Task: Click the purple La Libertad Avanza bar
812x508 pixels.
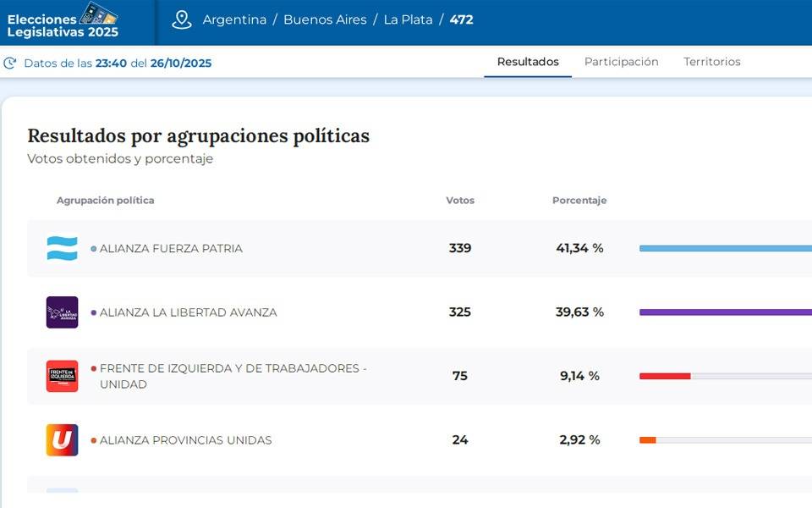Action: [725, 312]
